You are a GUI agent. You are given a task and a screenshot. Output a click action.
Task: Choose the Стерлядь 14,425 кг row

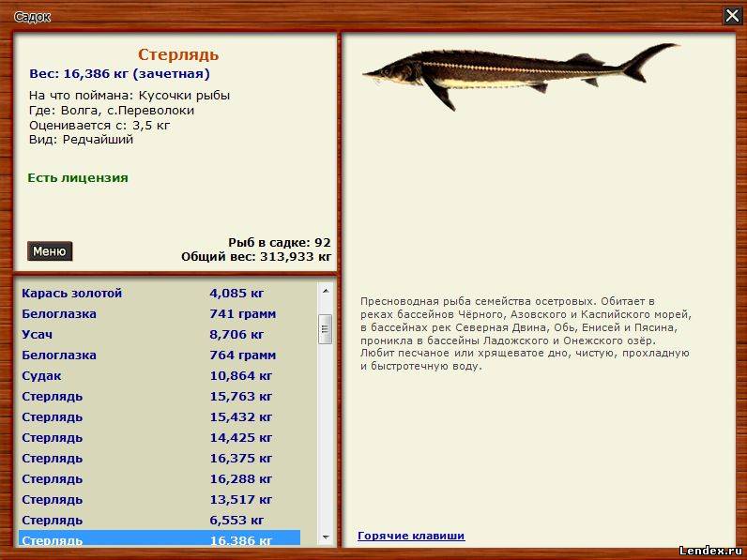point(160,438)
